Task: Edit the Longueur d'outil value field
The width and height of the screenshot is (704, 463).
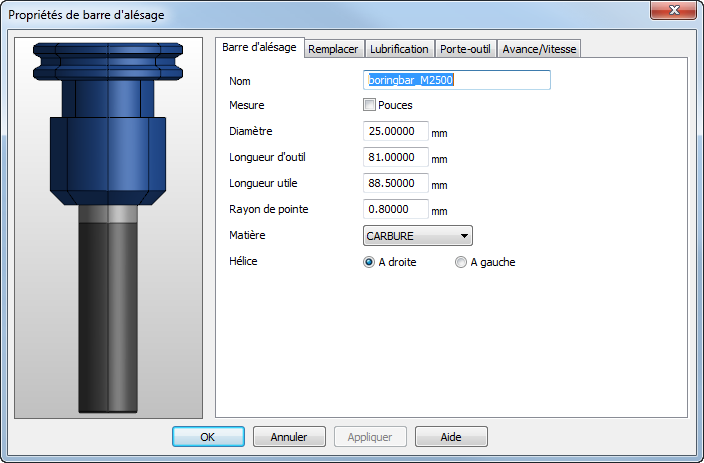Action: pyautogui.click(x=396, y=157)
